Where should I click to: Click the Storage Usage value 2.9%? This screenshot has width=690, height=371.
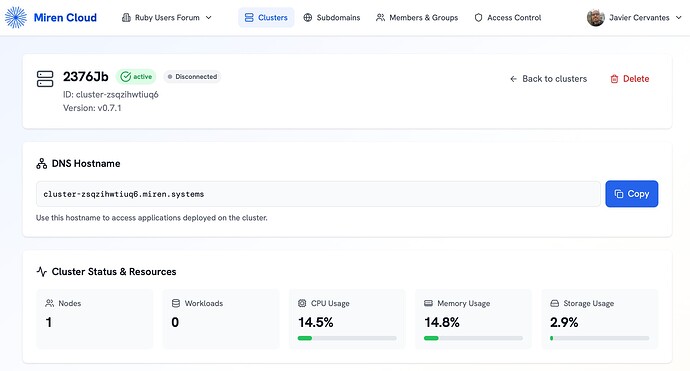pyautogui.click(x=564, y=322)
